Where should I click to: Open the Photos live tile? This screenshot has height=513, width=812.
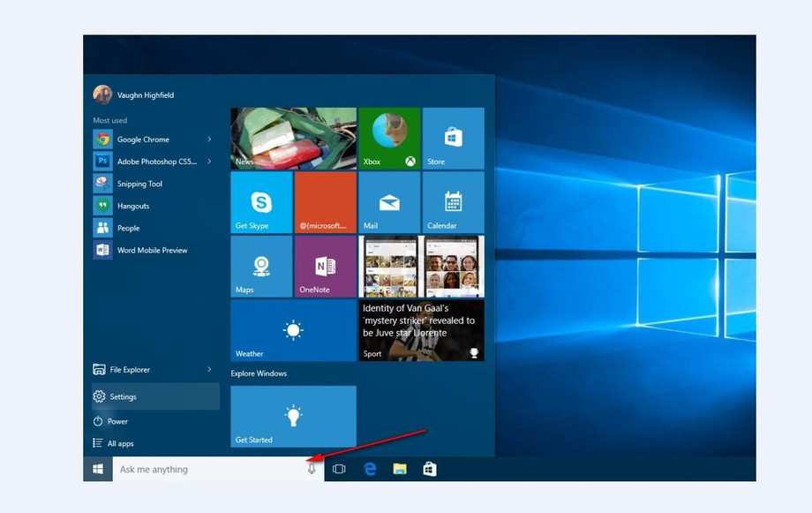tap(422, 267)
